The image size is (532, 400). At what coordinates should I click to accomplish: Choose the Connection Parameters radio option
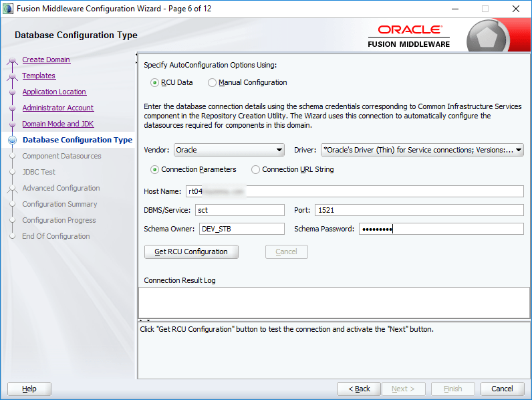point(154,169)
